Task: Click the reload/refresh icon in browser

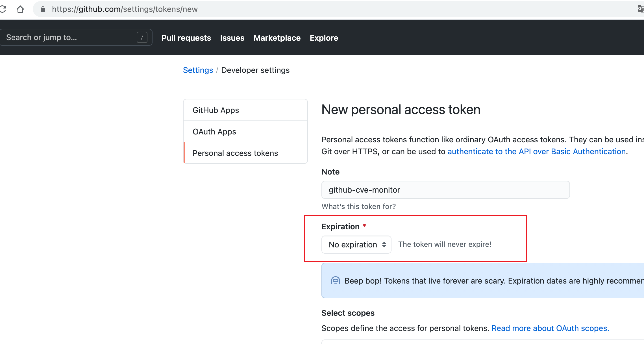Action: [3, 8]
